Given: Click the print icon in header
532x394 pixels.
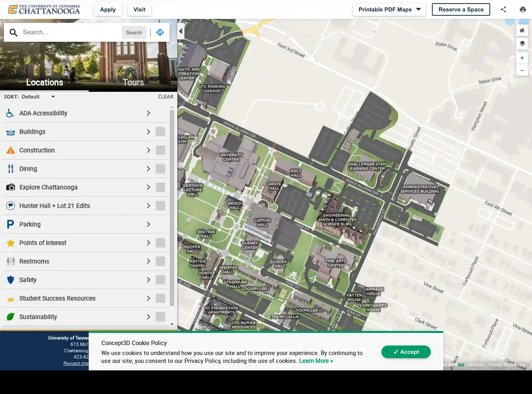Looking at the screenshot, I should click(x=523, y=9).
